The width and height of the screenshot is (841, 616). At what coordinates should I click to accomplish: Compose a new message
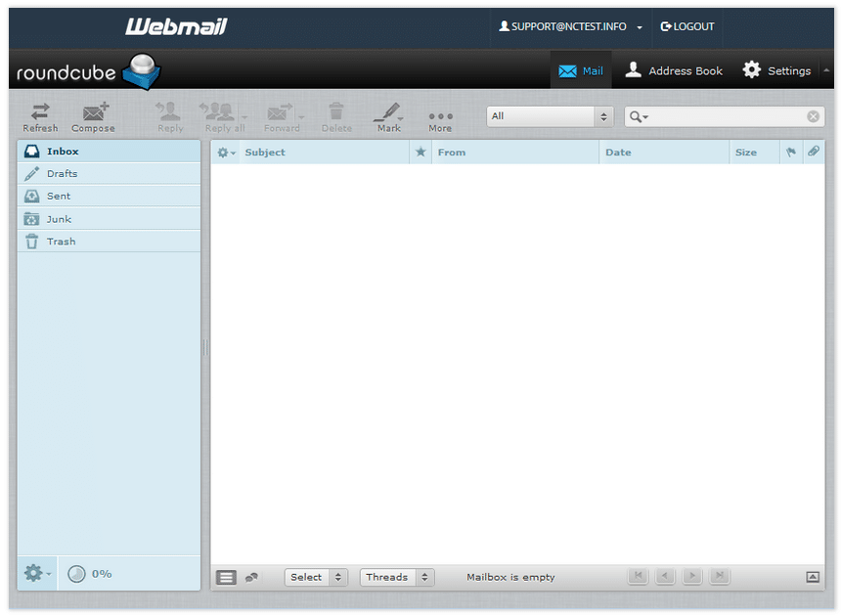(x=93, y=117)
